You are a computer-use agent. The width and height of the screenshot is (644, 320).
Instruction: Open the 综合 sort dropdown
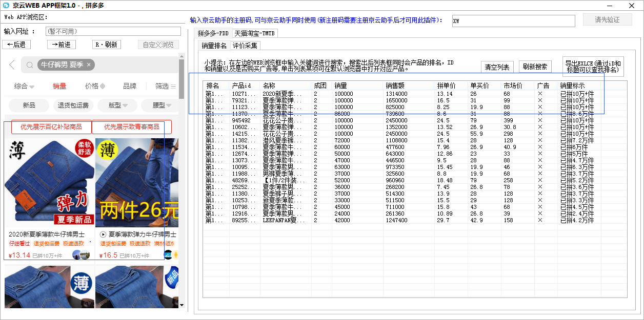24,87
